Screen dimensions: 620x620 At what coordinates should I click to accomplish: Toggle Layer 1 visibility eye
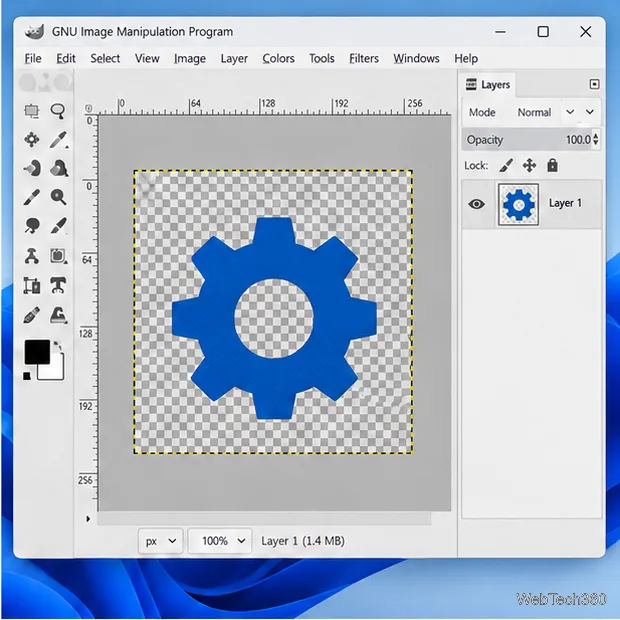pos(476,204)
